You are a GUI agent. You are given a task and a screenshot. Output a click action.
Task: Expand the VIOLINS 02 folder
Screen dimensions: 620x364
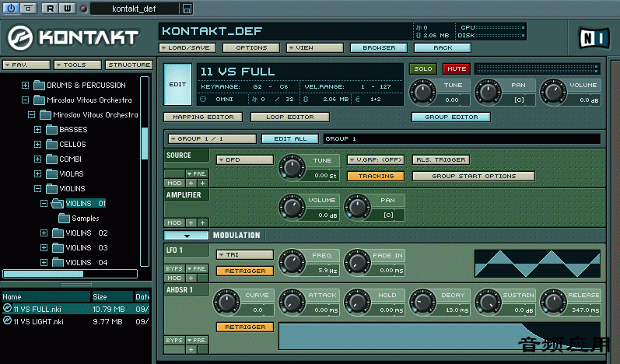click(44, 233)
